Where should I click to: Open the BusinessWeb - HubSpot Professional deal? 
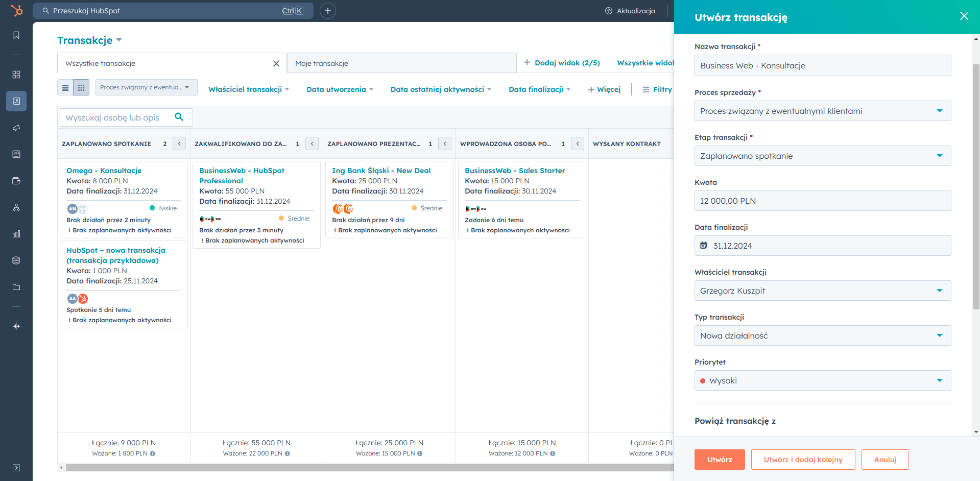(242, 176)
